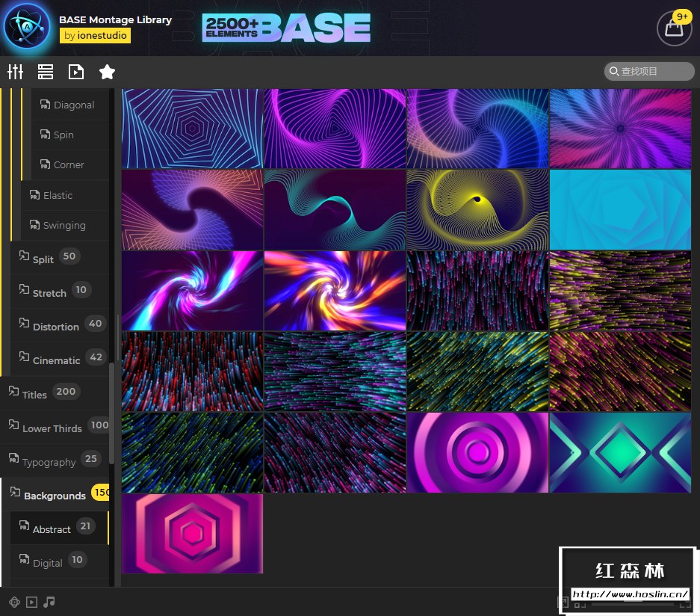Select the blue hexagon line spiral thumbnail
The width and height of the screenshot is (700, 616).
click(193, 129)
